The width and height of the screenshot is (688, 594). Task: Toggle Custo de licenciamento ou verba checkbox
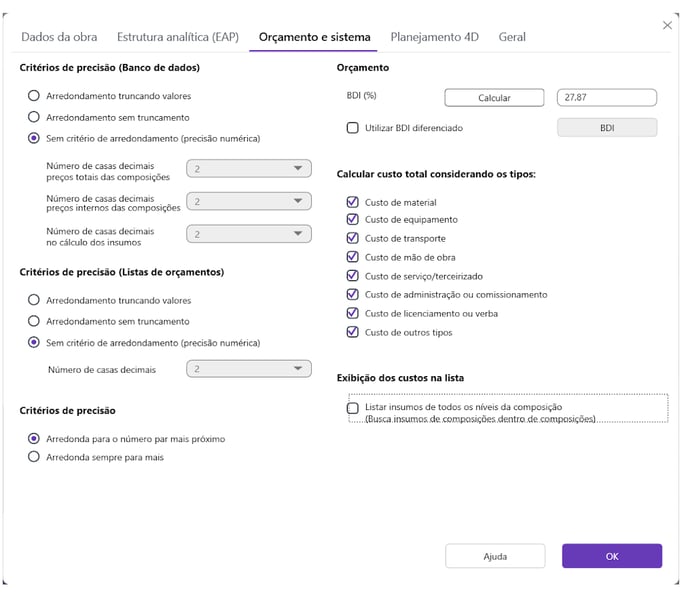[352, 313]
